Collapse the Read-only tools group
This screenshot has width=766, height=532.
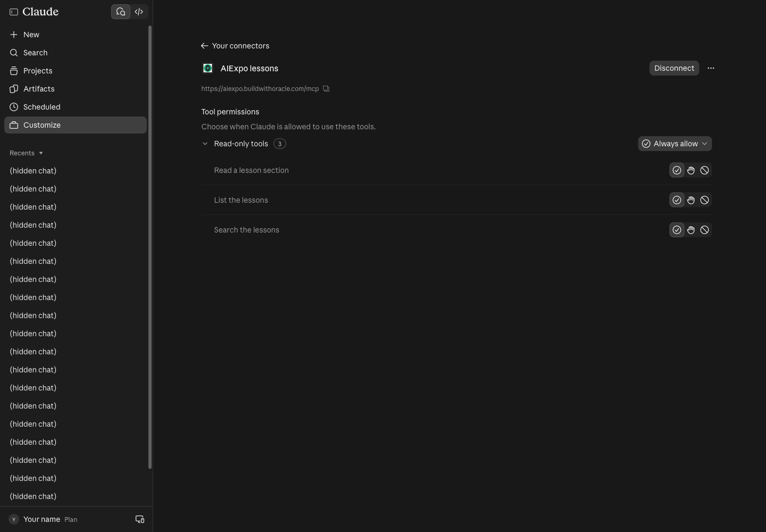pos(205,144)
